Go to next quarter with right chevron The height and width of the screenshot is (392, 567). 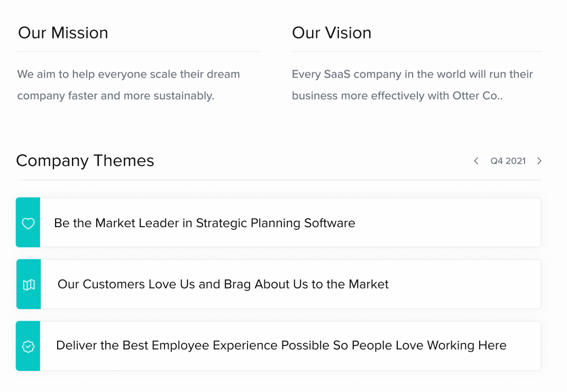coord(539,161)
